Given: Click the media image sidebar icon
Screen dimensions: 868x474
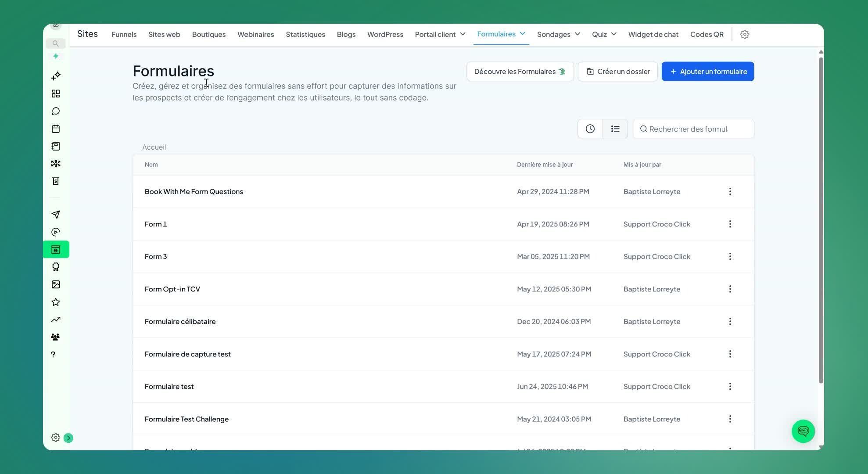Looking at the screenshot, I should 56,284.
